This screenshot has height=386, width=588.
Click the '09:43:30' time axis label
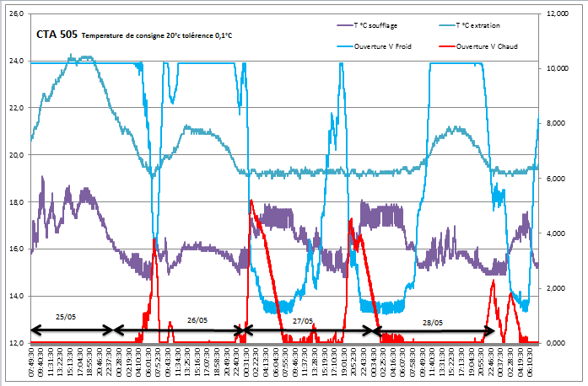point(168,362)
